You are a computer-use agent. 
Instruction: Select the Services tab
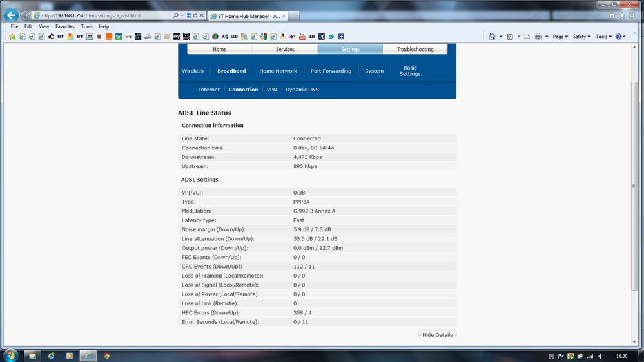pos(285,49)
